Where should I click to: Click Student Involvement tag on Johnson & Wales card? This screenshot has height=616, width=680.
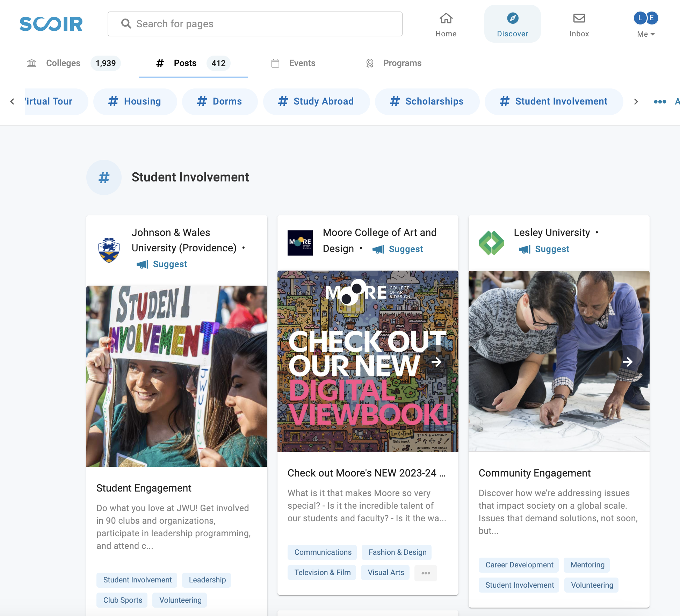[x=137, y=580]
